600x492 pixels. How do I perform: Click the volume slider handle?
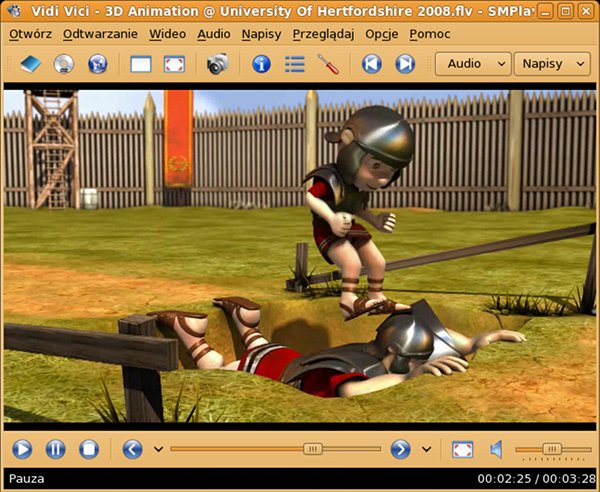552,449
